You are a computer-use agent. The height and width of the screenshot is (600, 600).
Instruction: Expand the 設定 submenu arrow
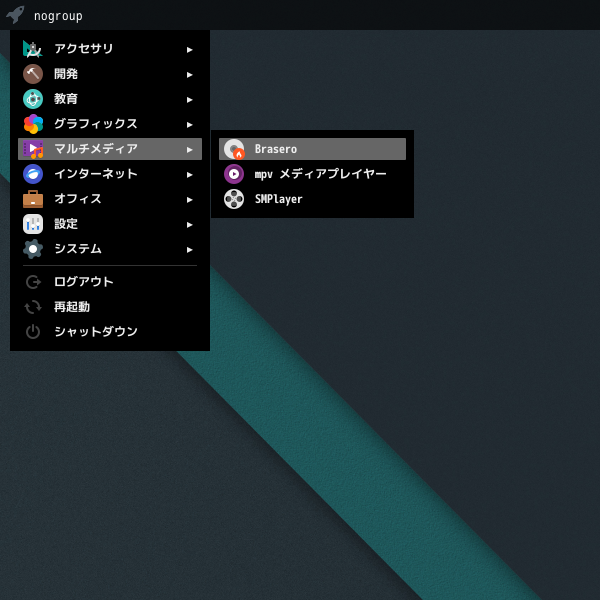[x=189, y=225]
